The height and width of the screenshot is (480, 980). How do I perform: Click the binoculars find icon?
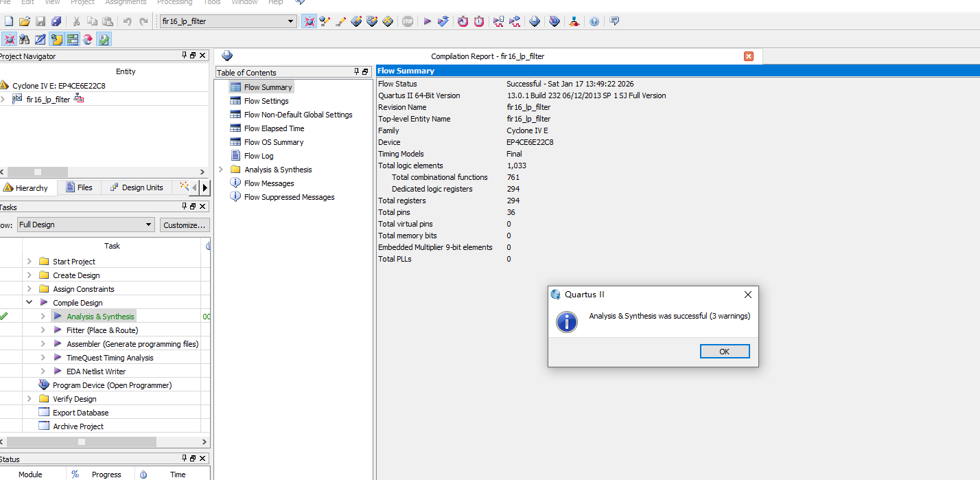(x=25, y=39)
